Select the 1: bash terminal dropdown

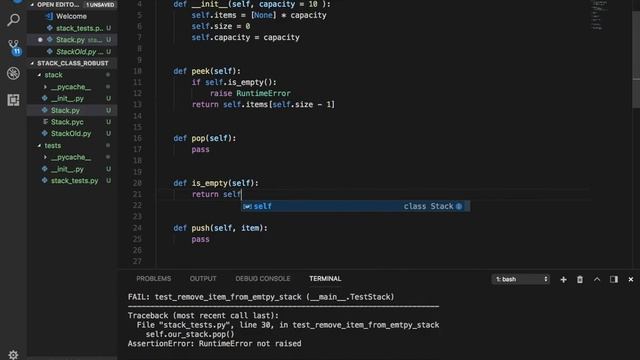pyautogui.click(x=521, y=279)
